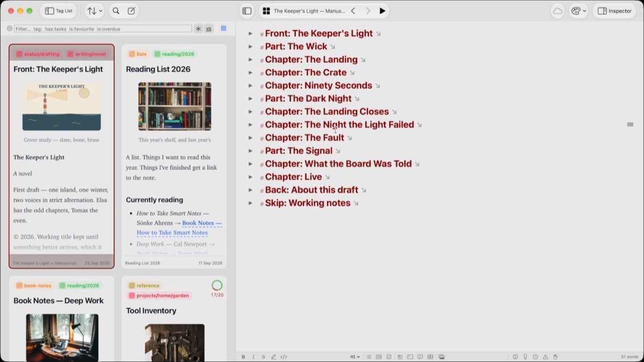Expand 'Front: The Keeper's Light' heading

click(250, 33)
